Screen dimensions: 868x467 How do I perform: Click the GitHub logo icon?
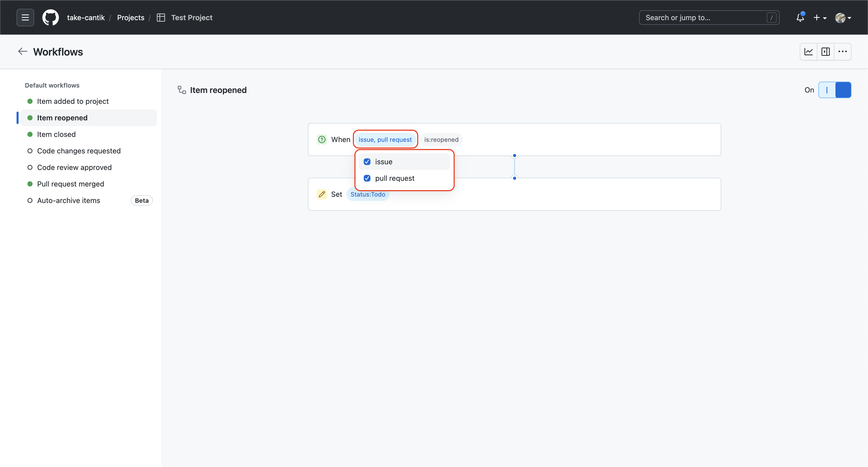(51, 18)
